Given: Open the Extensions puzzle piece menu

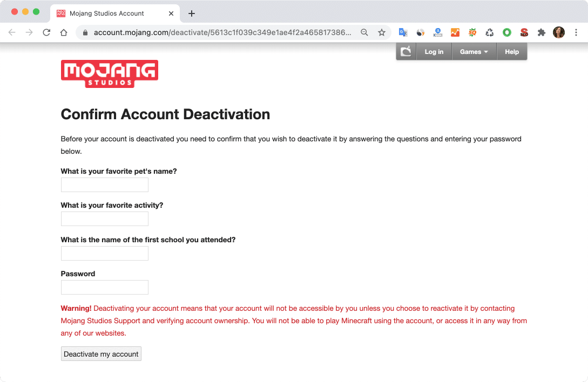Looking at the screenshot, I should pyautogui.click(x=541, y=32).
